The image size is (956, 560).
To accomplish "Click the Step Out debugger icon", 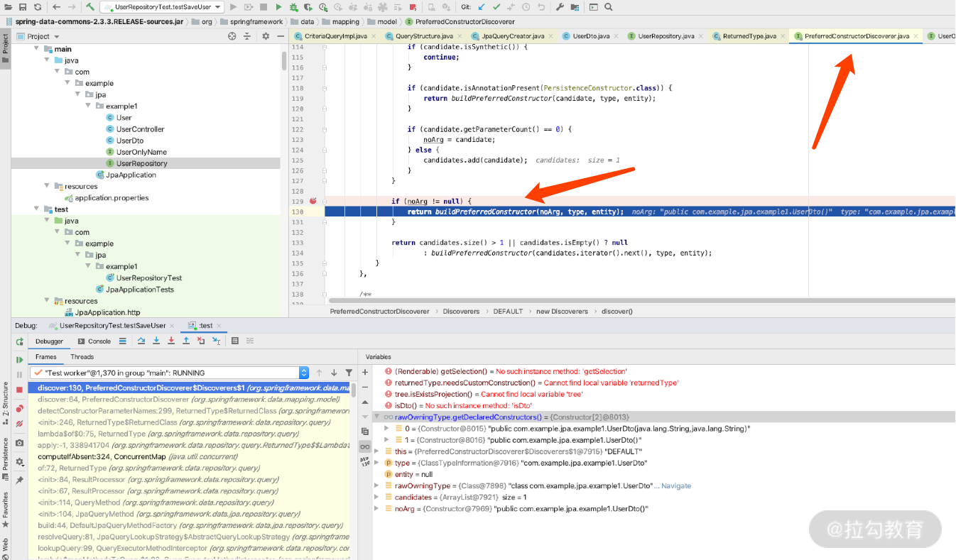I will coord(186,341).
